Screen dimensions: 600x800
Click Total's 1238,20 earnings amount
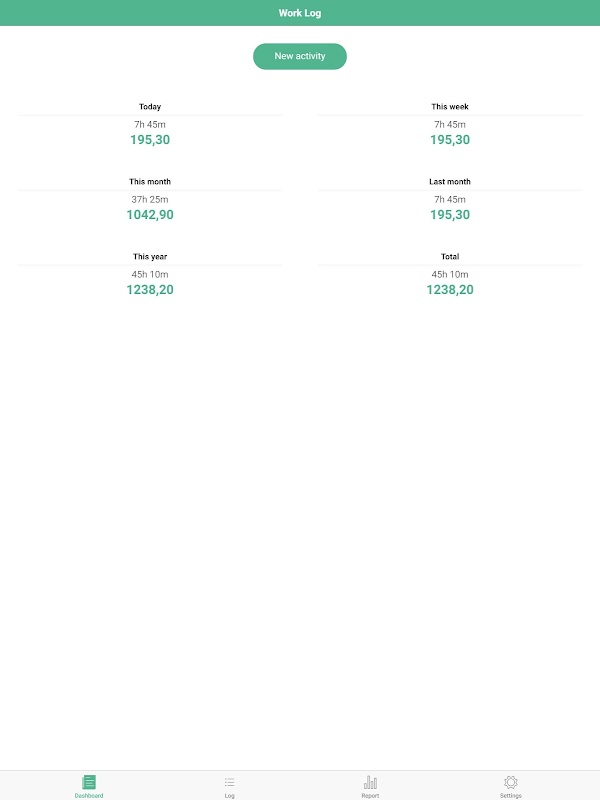[x=450, y=290]
